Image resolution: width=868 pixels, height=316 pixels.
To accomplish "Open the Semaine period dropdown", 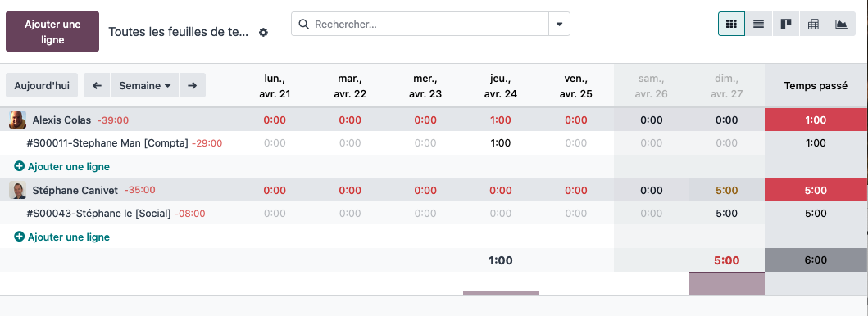I will click(144, 86).
